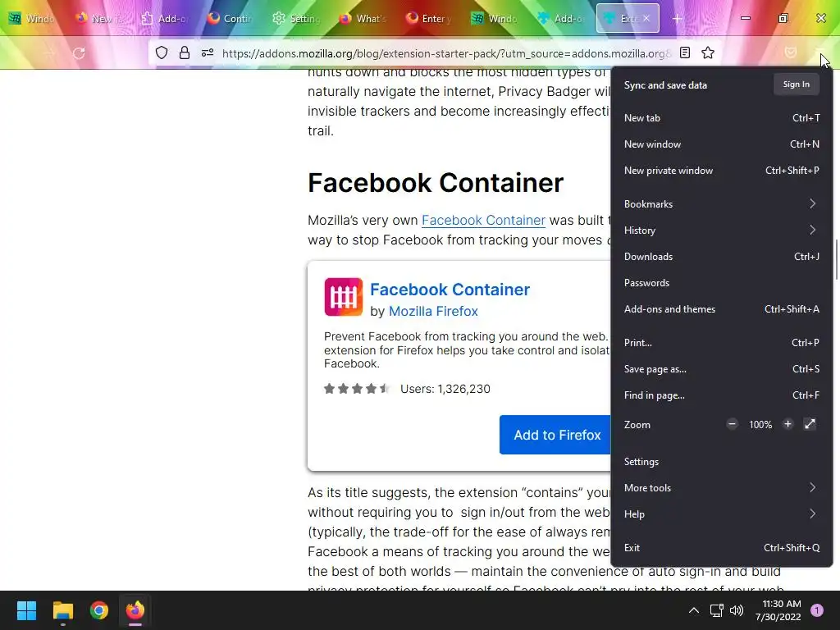Click the Users: 1,326,230 text
The width and height of the screenshot is (840, 630).
coord(445,389)
